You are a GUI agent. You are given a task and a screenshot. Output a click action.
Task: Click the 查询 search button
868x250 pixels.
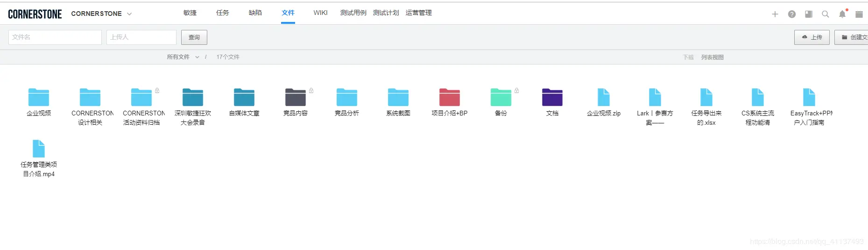click(x=194, y=37)
